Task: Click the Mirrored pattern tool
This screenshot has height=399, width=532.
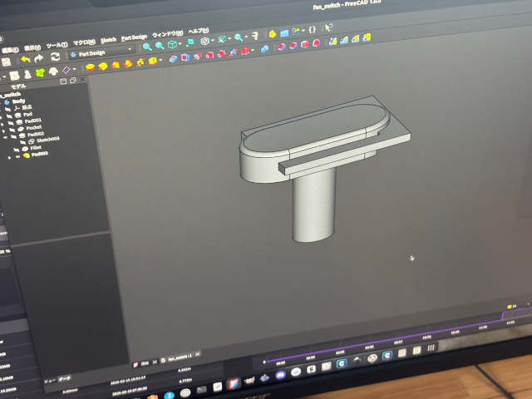Action: coord(332,41)
